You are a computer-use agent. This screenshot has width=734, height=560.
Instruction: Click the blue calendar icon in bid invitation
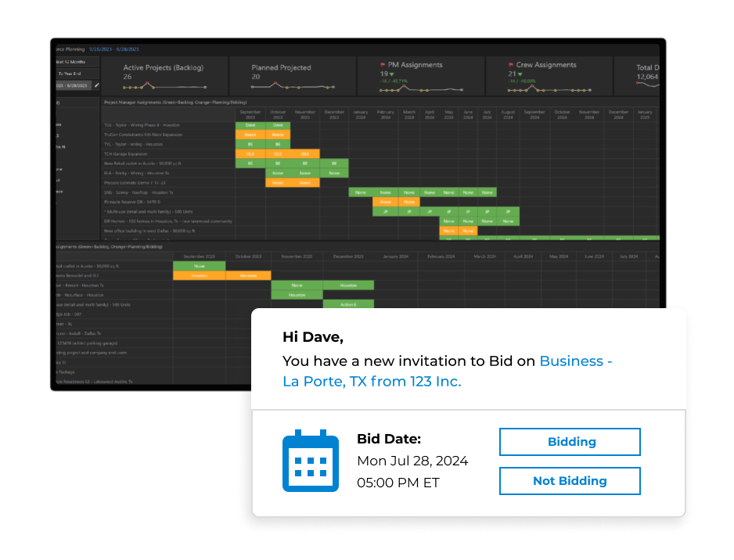[311, 461]
